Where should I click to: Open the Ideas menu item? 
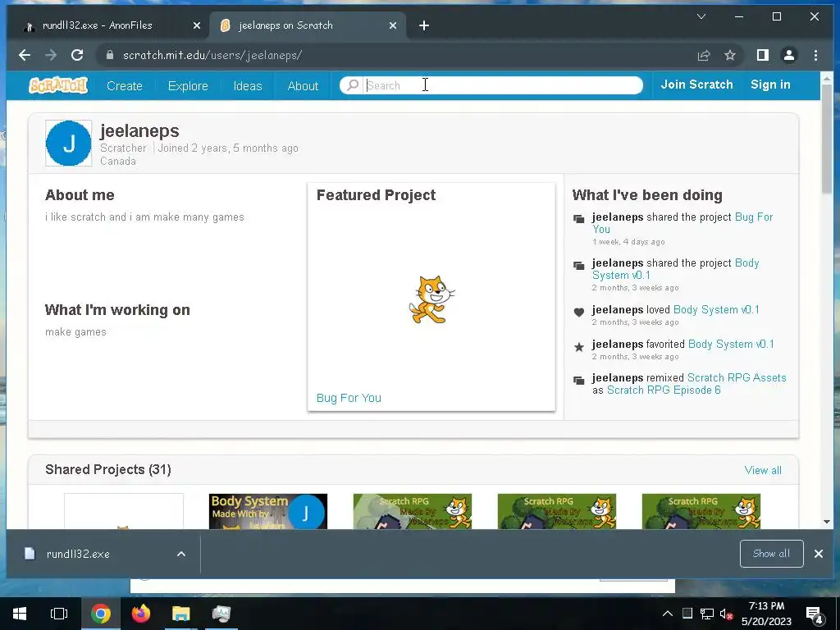pos(248,85)
